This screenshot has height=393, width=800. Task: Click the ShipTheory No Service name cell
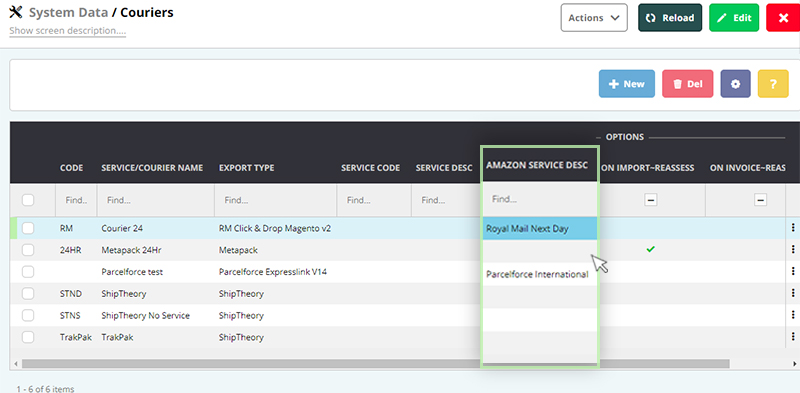click(x=145, y=316)
